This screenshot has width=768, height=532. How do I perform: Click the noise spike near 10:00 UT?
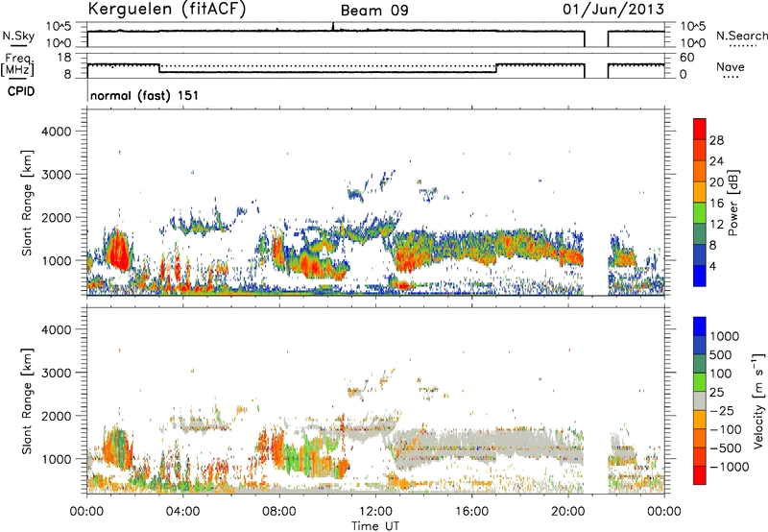tap(333, 26)
